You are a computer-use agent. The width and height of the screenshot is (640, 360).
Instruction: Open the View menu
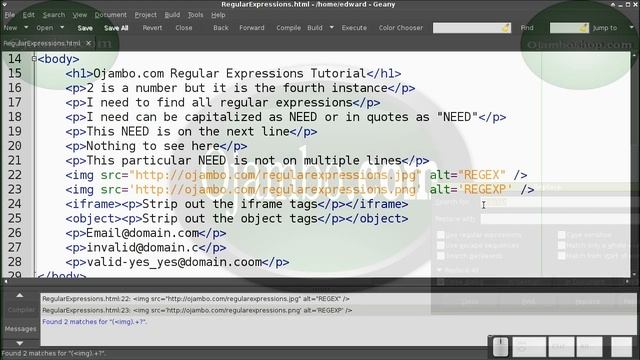(x=80, y=15)
